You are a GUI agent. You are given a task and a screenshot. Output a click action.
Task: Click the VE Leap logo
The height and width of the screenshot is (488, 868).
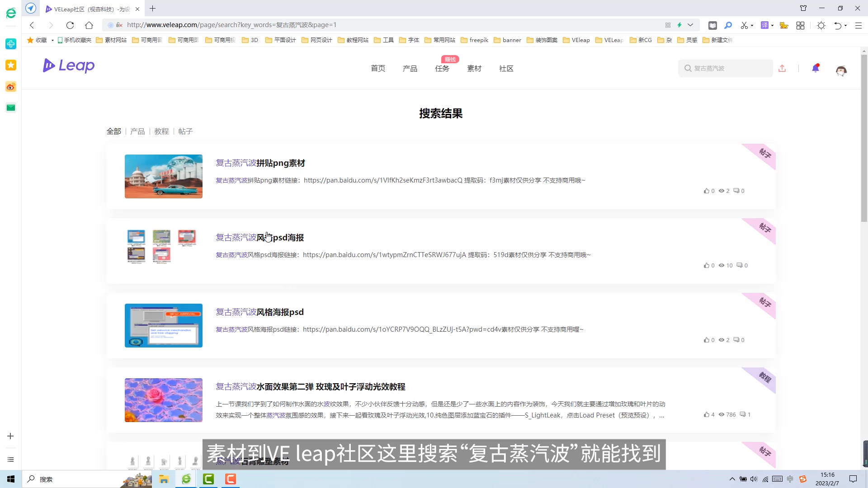[69, 66]
